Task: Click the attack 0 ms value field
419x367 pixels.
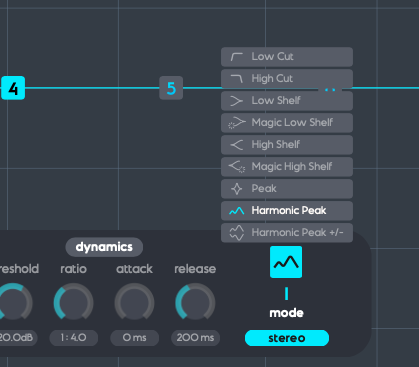Action: (x=135, y=338)
